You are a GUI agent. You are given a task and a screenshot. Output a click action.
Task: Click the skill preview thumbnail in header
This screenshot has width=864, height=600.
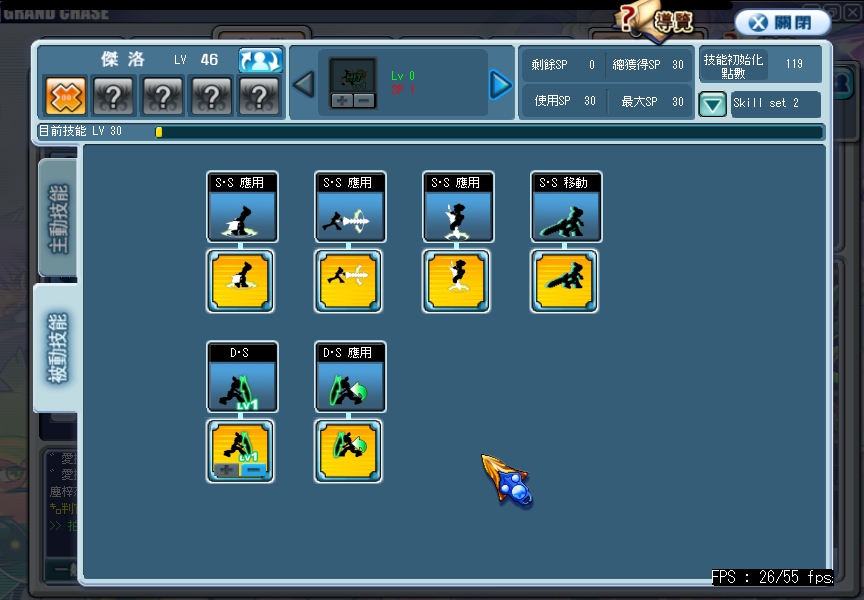point(353,76)
